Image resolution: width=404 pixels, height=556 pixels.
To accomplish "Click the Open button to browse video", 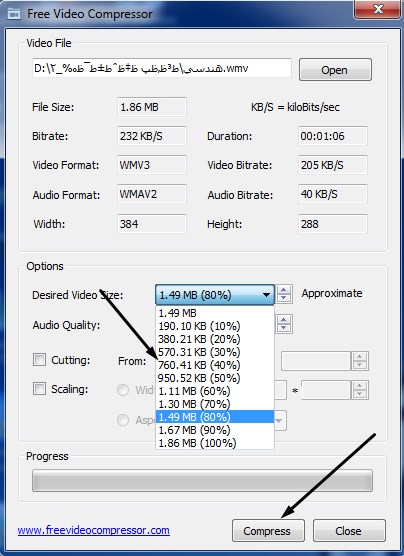I will (335, 70).
